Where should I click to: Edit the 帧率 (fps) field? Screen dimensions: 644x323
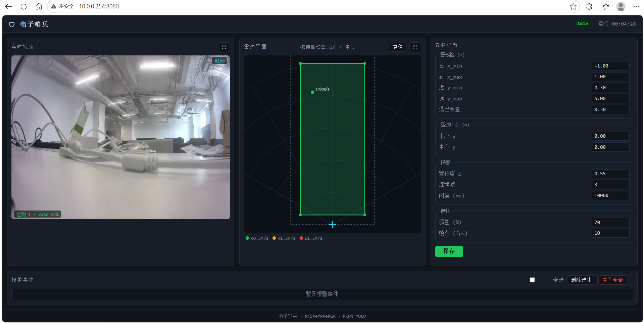tap(610, 233)
